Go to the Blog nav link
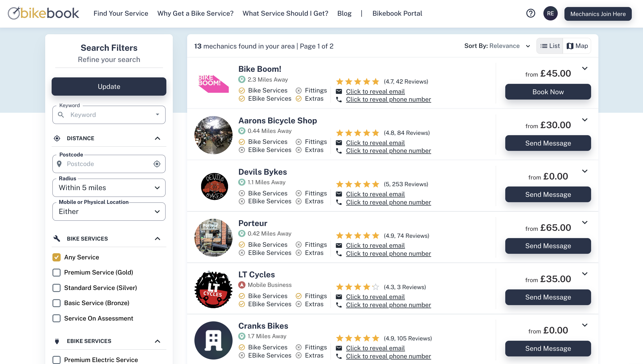The height and width of the screenshot is (364, 643). [x=344, y=13]
